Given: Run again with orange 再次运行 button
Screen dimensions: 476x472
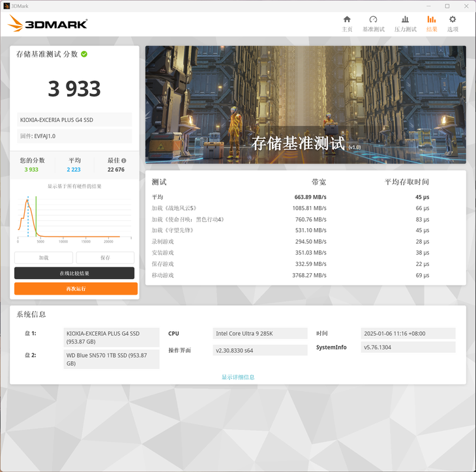Looking at the screenshot, I should [x=76, y=289].
